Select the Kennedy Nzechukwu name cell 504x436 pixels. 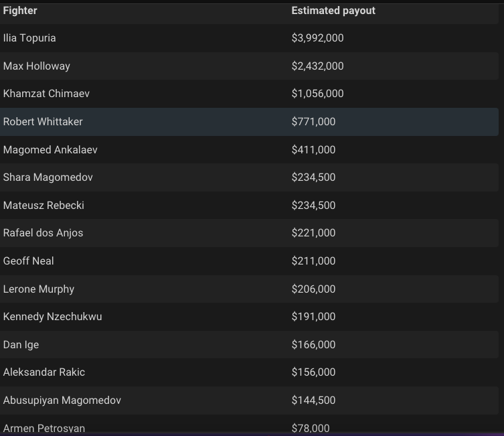click(x=53, y=317)
